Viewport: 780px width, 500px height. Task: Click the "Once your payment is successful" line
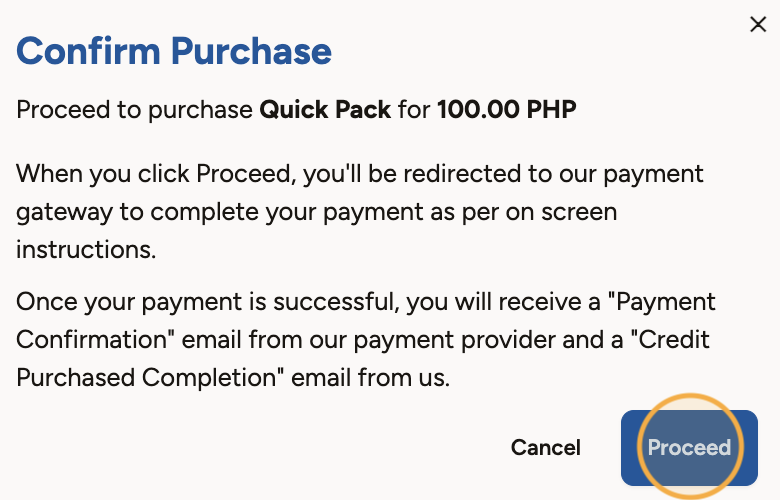(208, 302)
